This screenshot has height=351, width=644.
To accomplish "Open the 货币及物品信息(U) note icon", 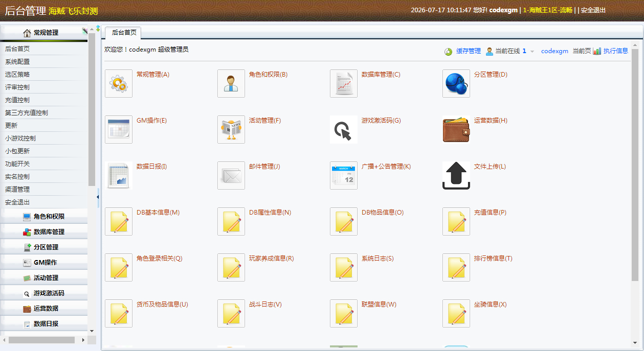I will click(x=119, y=313).
